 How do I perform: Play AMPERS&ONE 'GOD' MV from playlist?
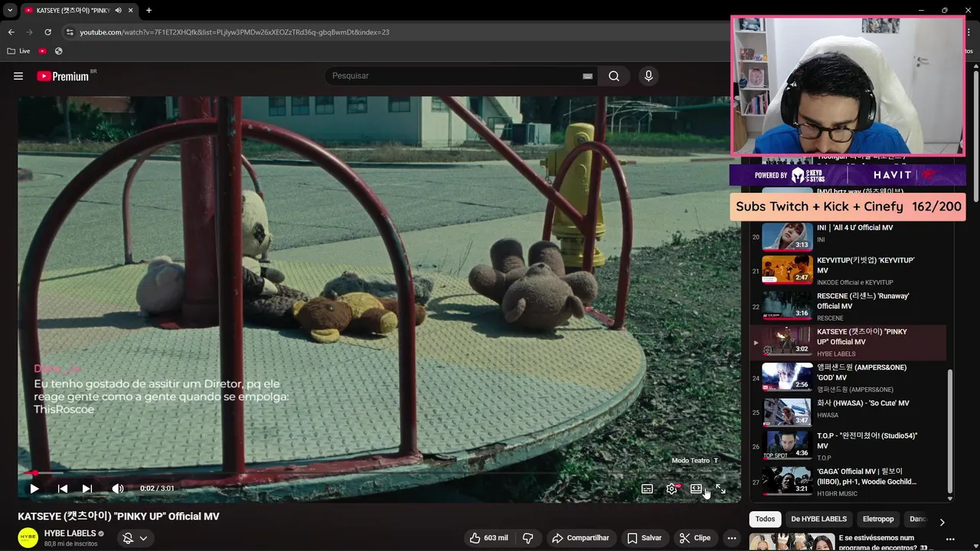pos(848,377)
